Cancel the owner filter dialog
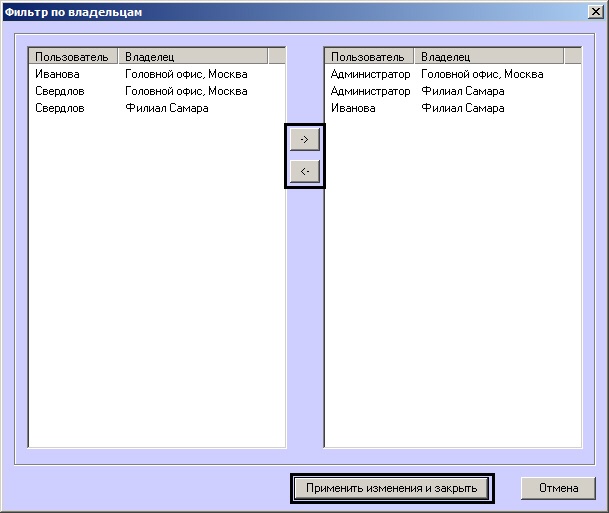609x513 pixels. 558,488
